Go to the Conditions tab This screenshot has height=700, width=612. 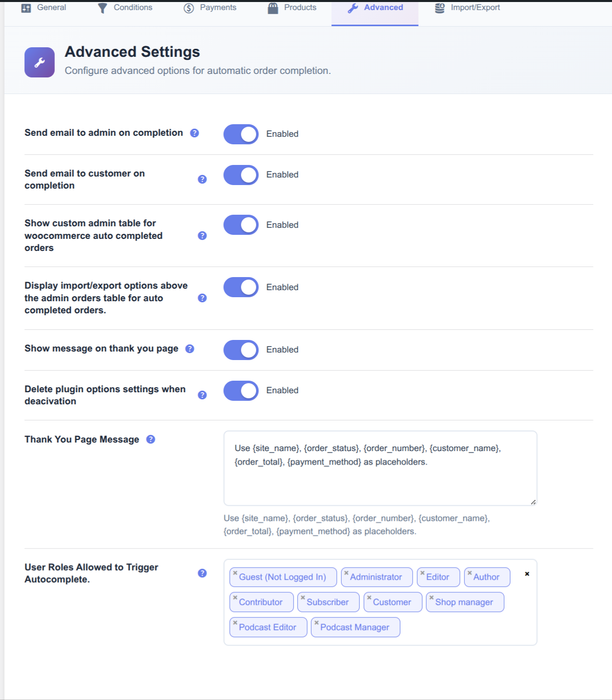125,8
